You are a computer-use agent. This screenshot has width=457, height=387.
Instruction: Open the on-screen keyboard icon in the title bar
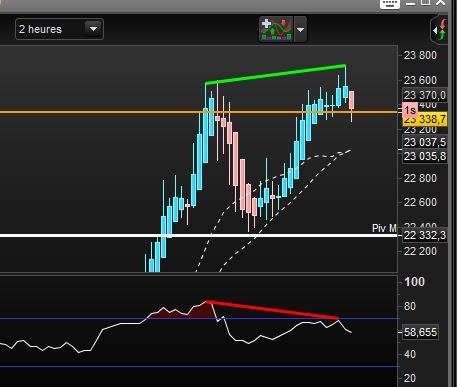coord(390,3)
